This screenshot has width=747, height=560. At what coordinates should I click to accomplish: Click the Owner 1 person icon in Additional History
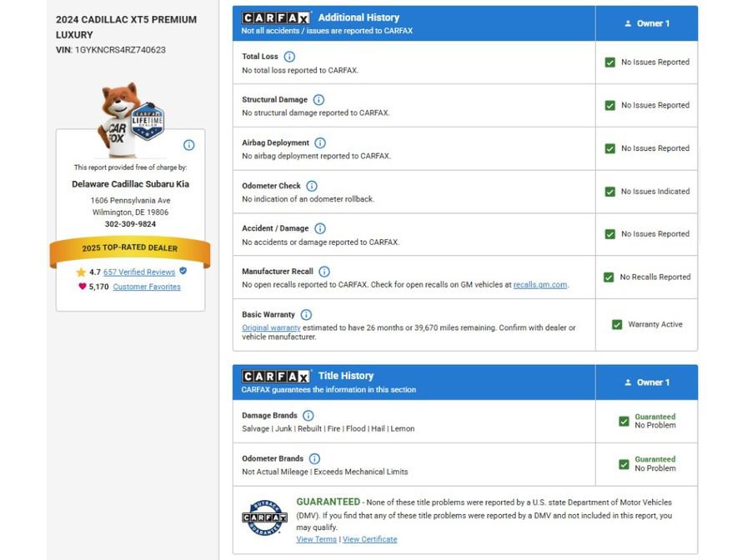click(x=628, y=23)
